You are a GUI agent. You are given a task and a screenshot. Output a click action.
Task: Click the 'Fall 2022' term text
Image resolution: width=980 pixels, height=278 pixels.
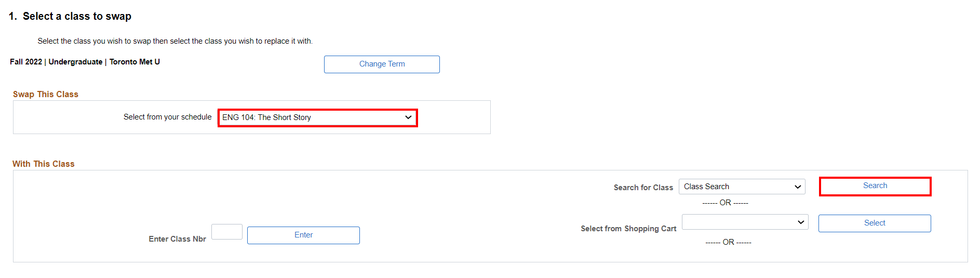[26, 62]
